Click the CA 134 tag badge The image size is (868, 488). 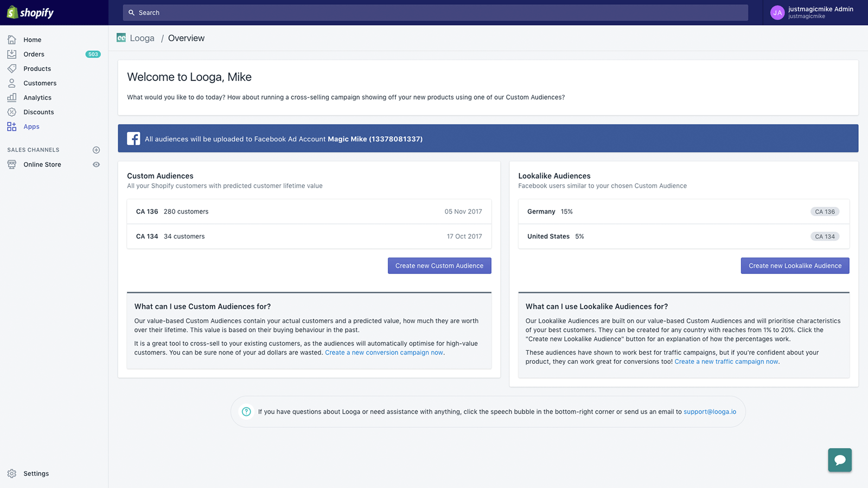click(x=825, y=236)
